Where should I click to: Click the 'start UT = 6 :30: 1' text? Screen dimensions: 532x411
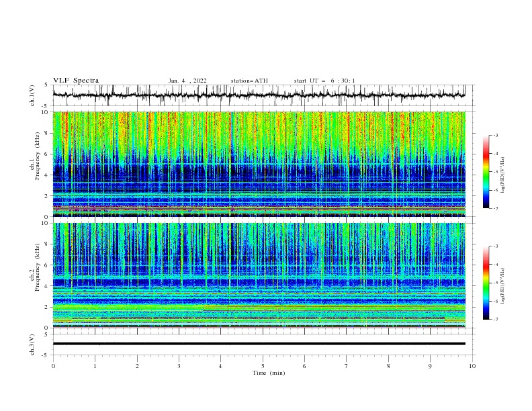click(x=324, y=81)
